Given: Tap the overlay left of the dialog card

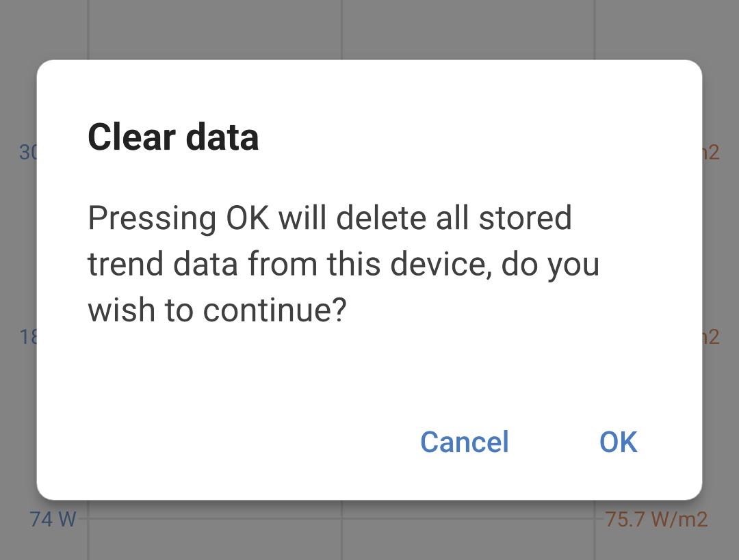Looking at the screenshot, I should click(x=17, y=274).
